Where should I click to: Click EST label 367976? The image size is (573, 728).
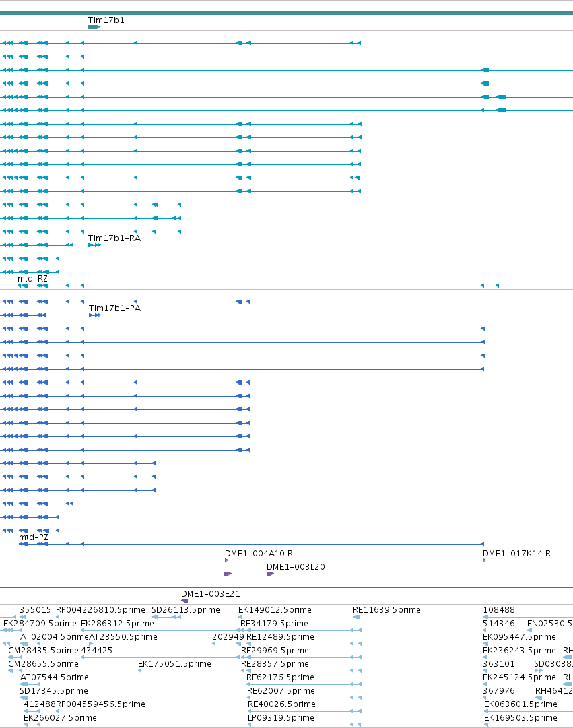point(499,691)
